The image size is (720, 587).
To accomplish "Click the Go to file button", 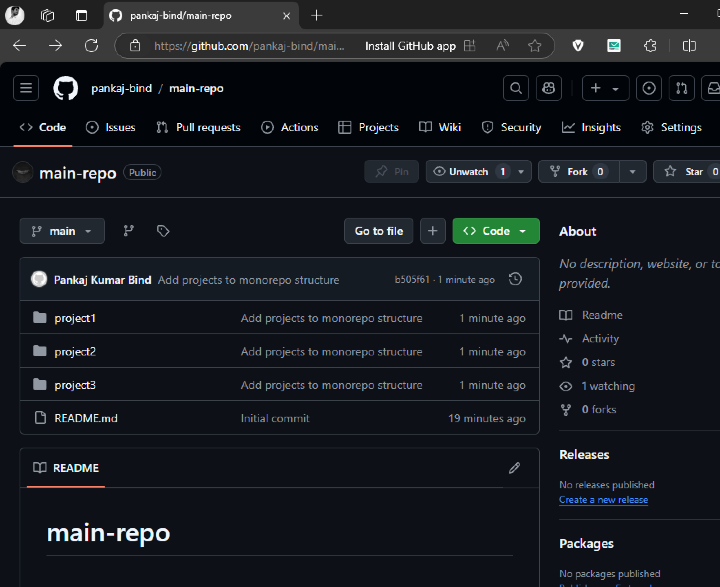I will [x=378, y=231].
